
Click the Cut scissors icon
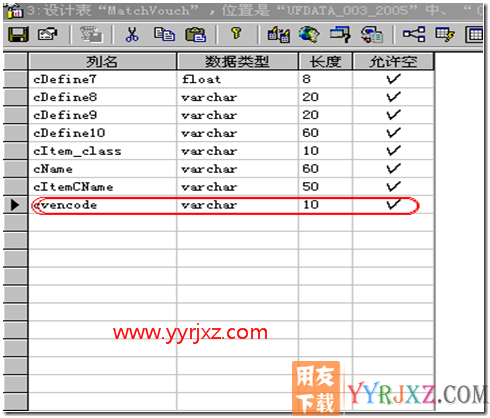132,34
